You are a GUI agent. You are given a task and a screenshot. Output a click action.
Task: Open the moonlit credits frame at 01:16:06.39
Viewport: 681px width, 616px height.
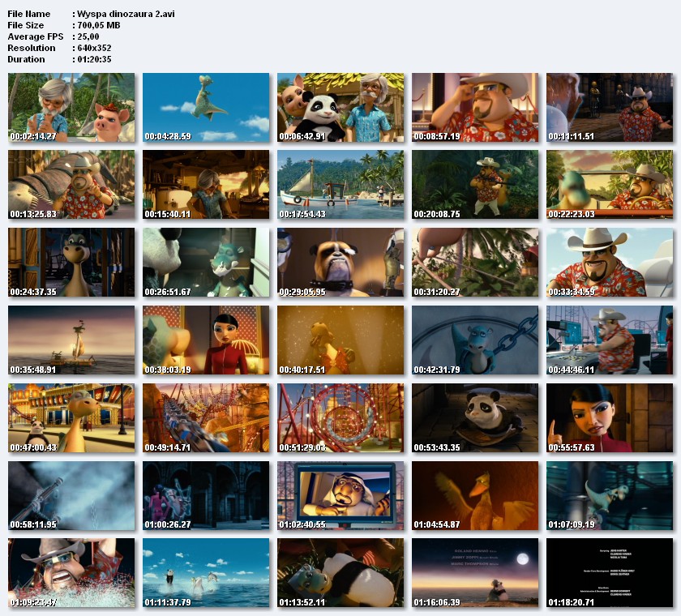(475, 572)
